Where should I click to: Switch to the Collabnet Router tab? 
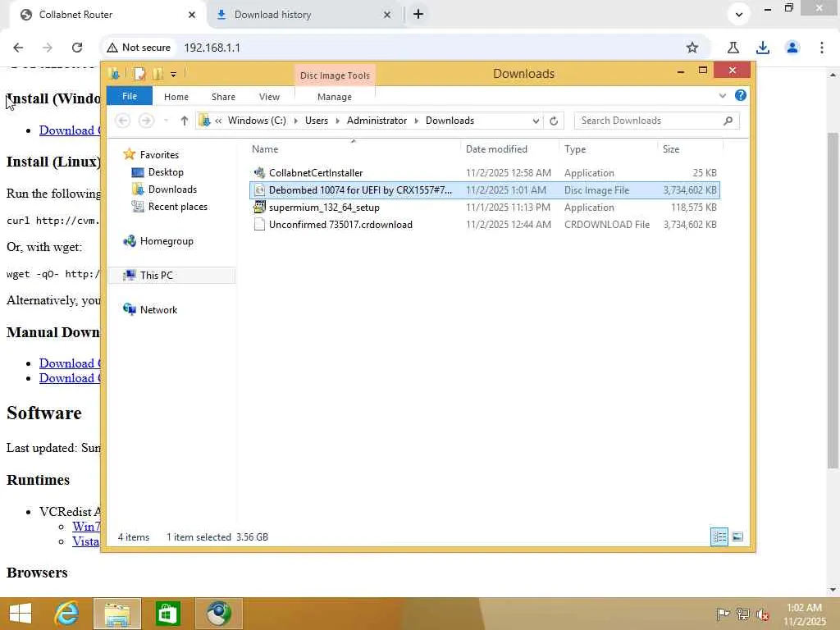coord(75,15)
